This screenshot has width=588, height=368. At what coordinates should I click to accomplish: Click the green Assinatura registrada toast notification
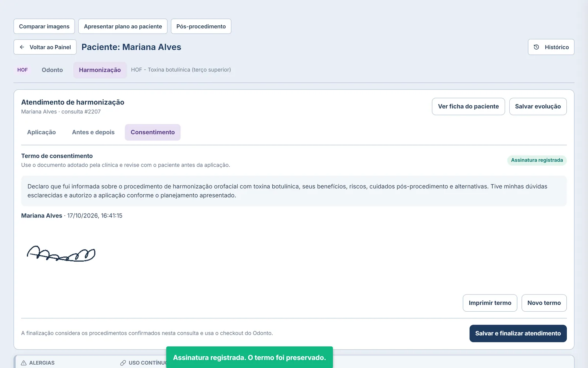click(x=250, y=357)
